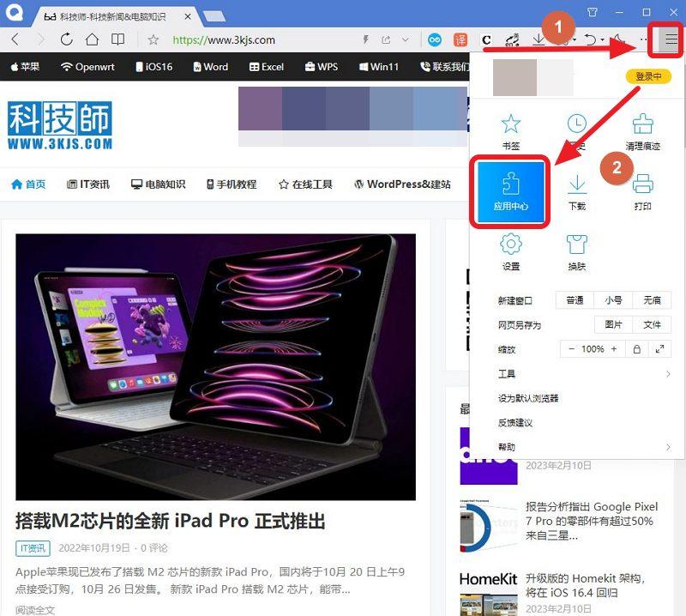This screenshot has height=616, width=686.
Task: Open the Openwrt bookmark
Action: tap(87, 67)
